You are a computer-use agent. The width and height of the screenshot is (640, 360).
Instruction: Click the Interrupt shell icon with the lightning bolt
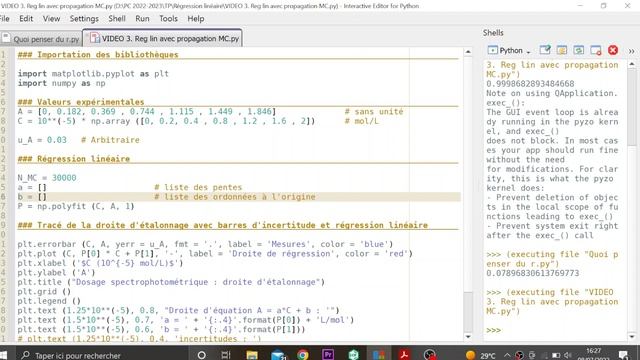pos(562,50)
